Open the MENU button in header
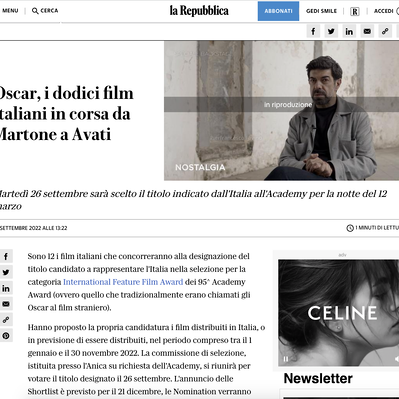 click(x=10, y=11)
